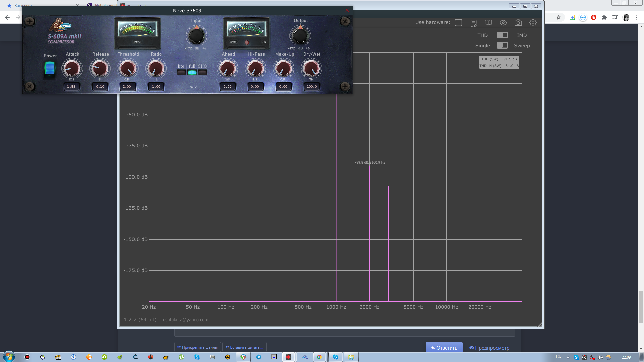
Task: Click the Output gain knob
Action: (300, 36)
